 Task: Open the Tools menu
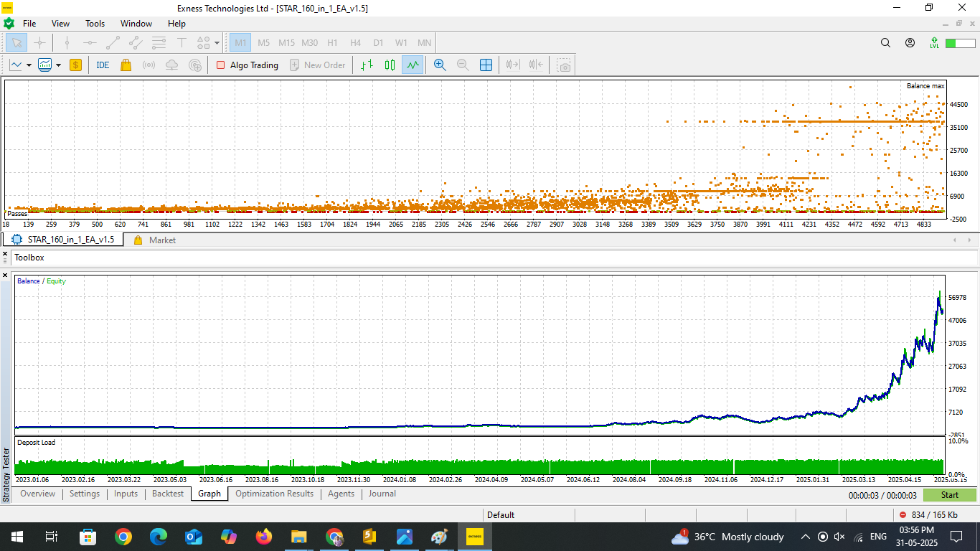coord(95,24)
